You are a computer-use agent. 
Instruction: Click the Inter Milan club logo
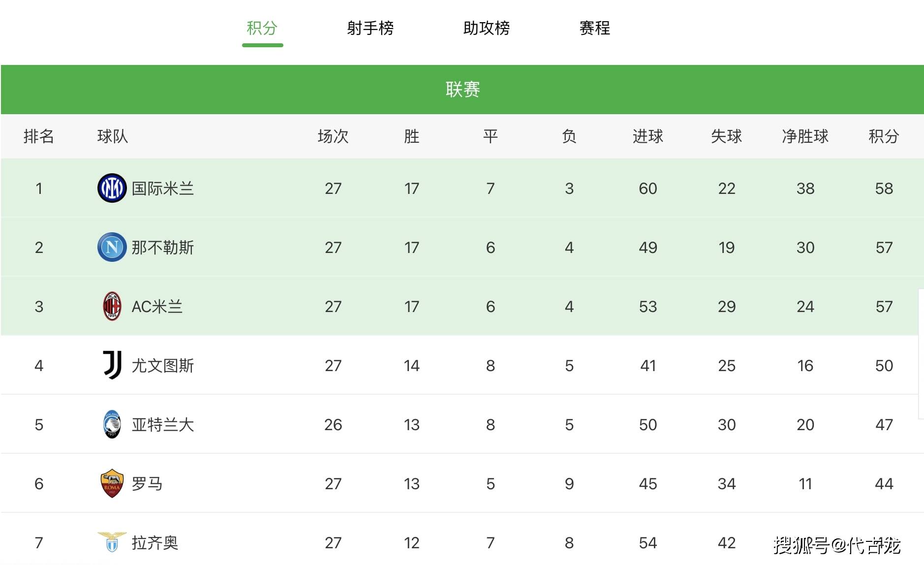(112, 188)
